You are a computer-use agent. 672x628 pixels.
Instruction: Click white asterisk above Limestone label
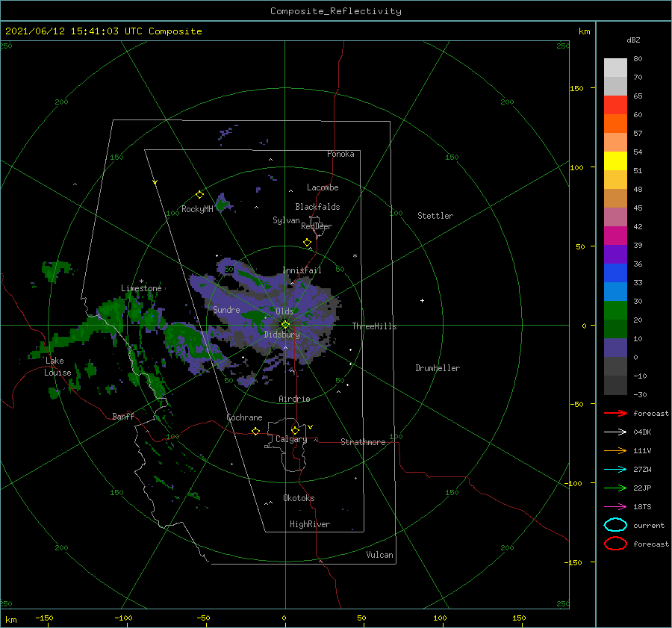tap(141, 282)
